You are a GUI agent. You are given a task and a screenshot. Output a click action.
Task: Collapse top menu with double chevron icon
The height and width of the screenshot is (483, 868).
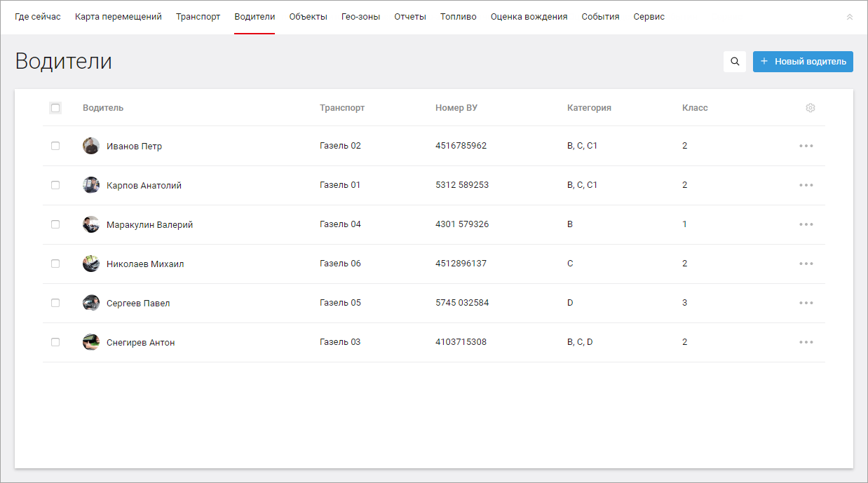(x=850, y=17)
